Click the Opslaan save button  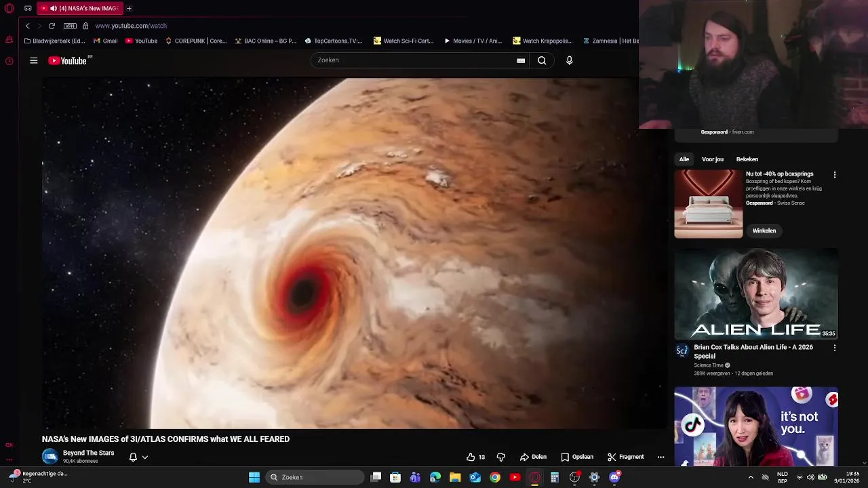pyautogui.click(x=577, y=457)
